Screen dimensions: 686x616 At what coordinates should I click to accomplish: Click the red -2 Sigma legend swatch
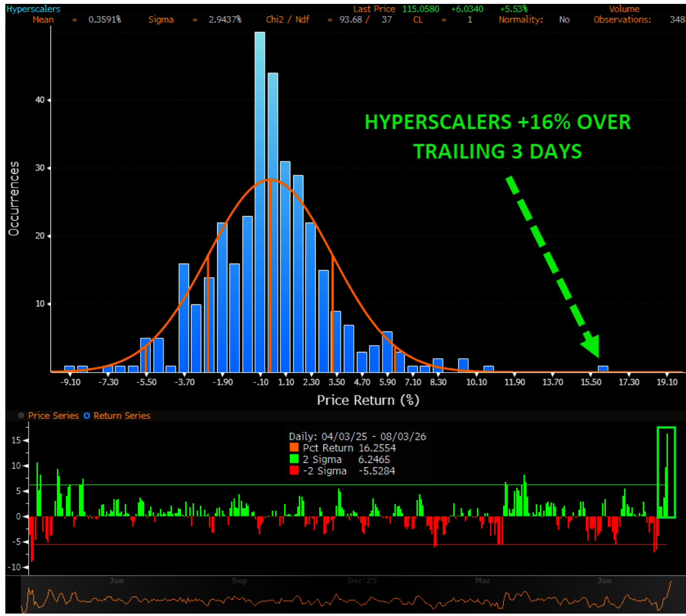point(294,471)
